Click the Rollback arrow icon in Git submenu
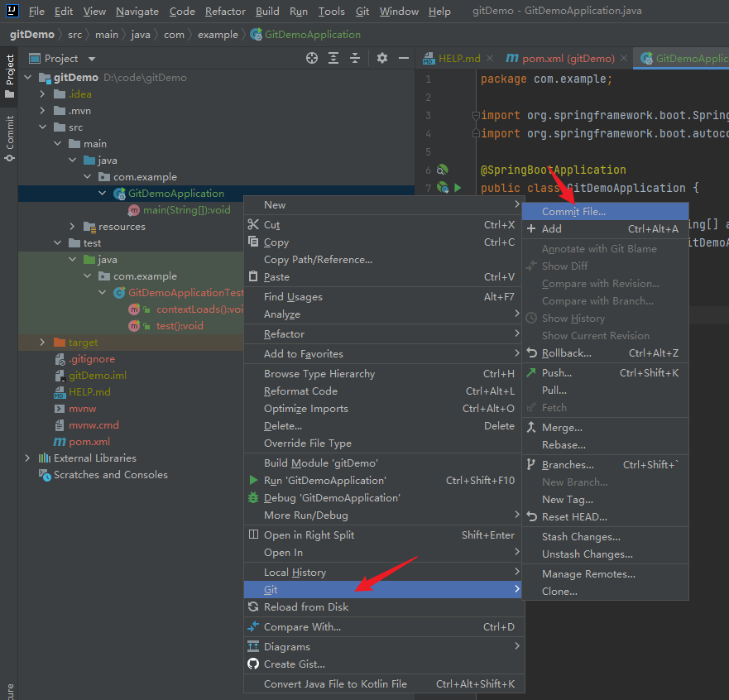 (531, 352)
